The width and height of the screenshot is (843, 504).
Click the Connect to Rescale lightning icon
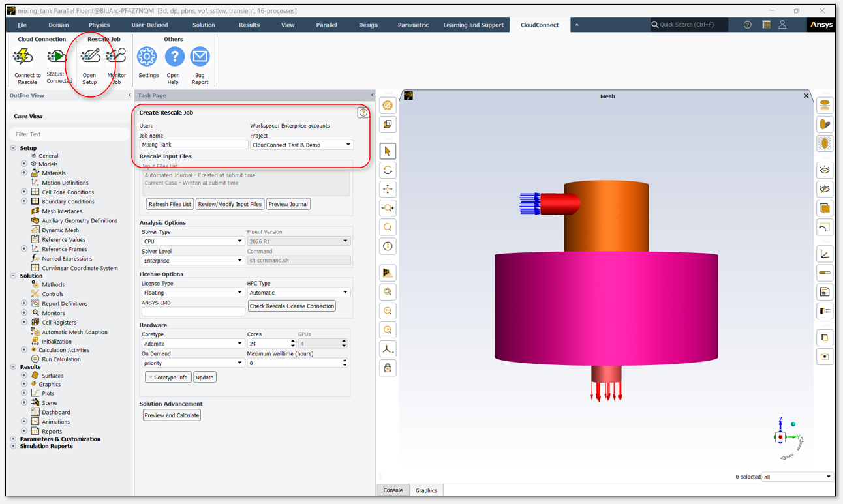(23, 57)
